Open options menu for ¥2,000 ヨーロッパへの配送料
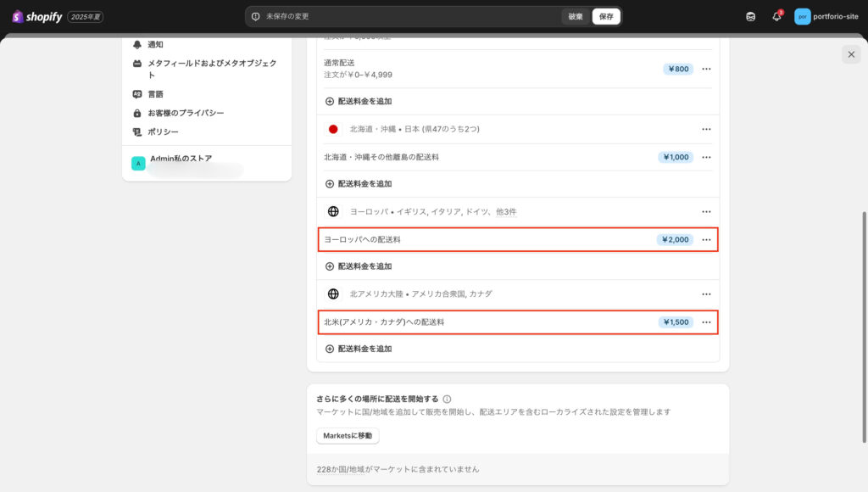 click(706, 240)
